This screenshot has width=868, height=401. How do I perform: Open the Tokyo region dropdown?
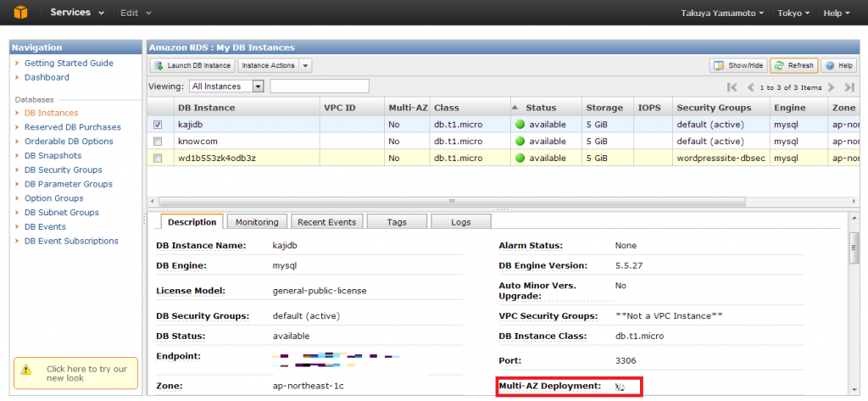793,13
